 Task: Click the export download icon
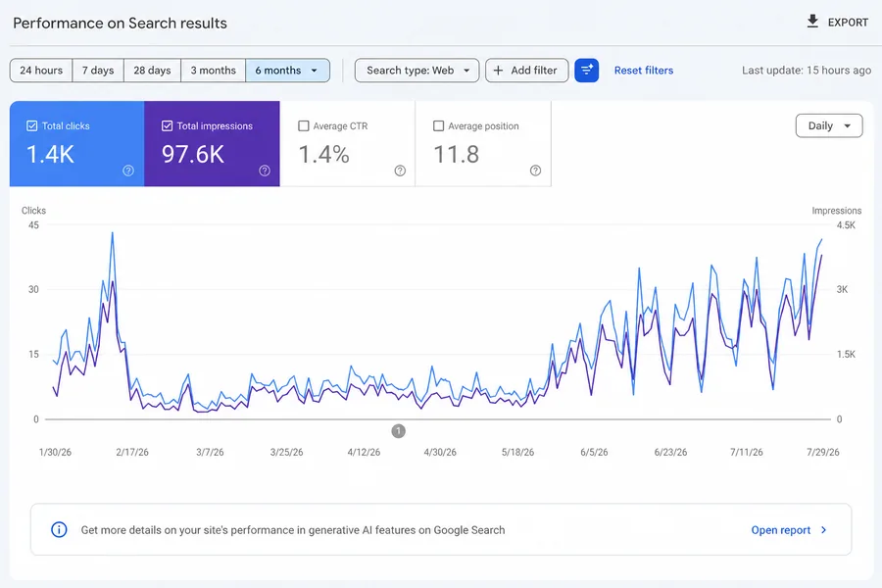tap(812, 22)
